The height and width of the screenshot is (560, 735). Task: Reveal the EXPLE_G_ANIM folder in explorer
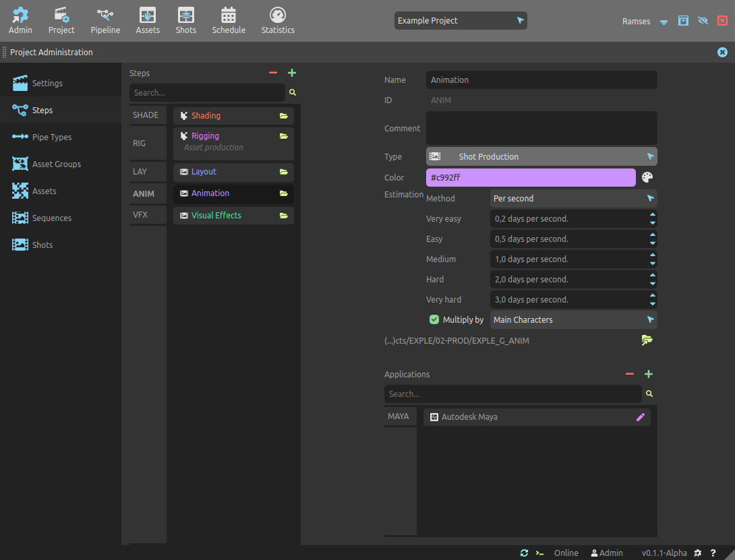click(x=647, y=340)
